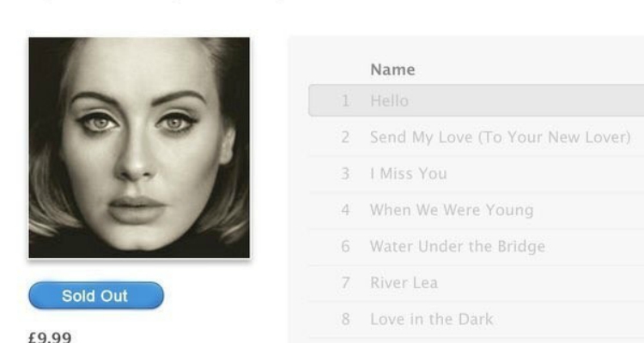Open the album cover artwork
644x343 pixels.
139,147
